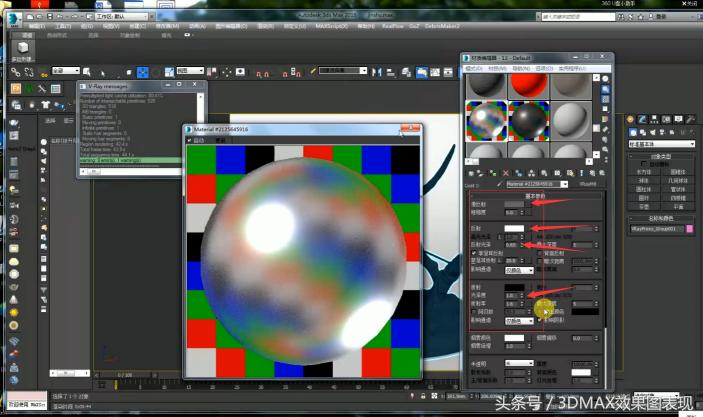This screenshot has height=417, width=703.
Task: Toggle the checkbox right of Fresnel reflections
Action: pos(540,253)
